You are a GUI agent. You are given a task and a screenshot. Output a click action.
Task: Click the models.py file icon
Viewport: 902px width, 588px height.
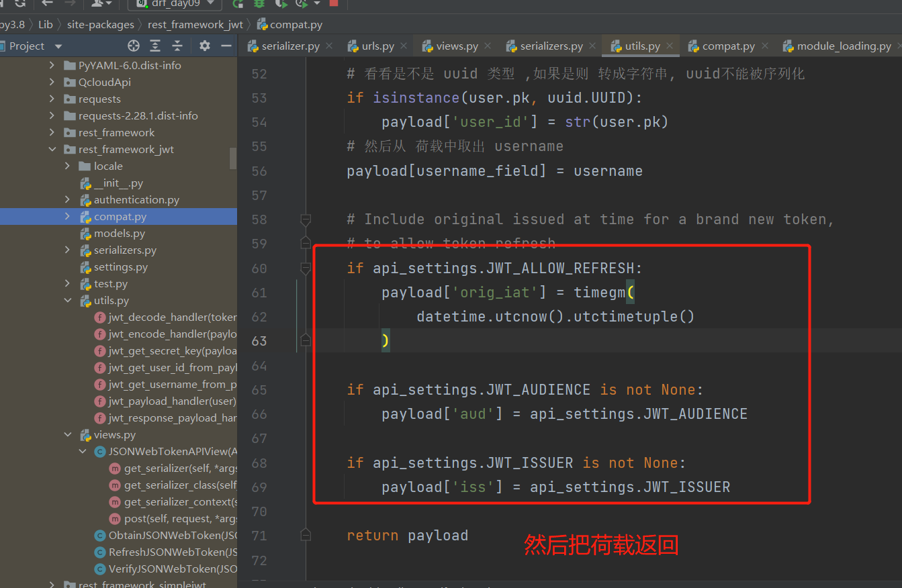[x=85, y=234]
